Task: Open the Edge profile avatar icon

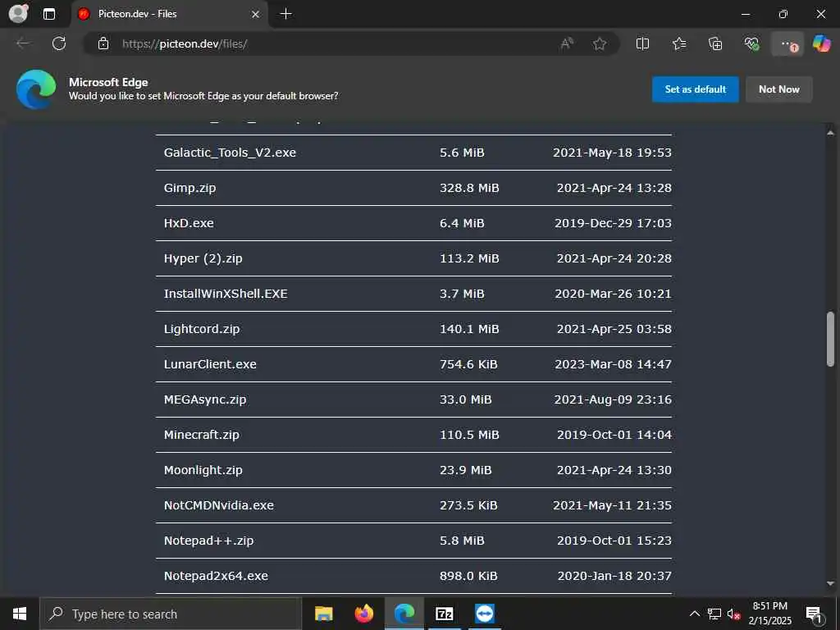Action: 18,14
